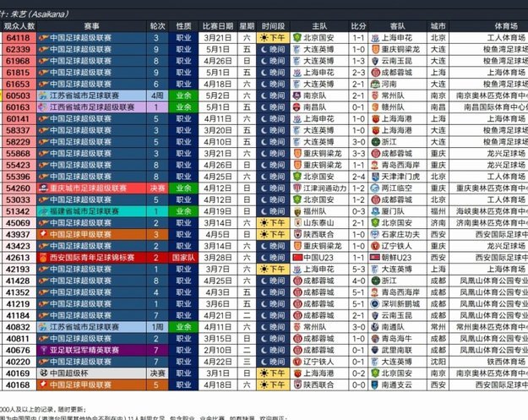Click Fuzhou team logo in 51342 row
The height and width of the screenshot is (420, 528).
tap(297, 211)
